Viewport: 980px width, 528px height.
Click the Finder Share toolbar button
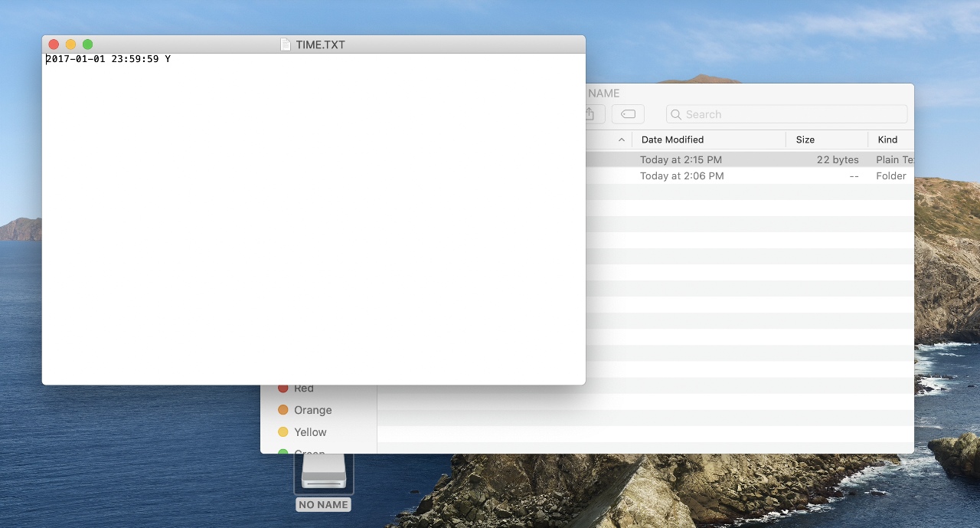pyautogui.click(x=590, y=114)
